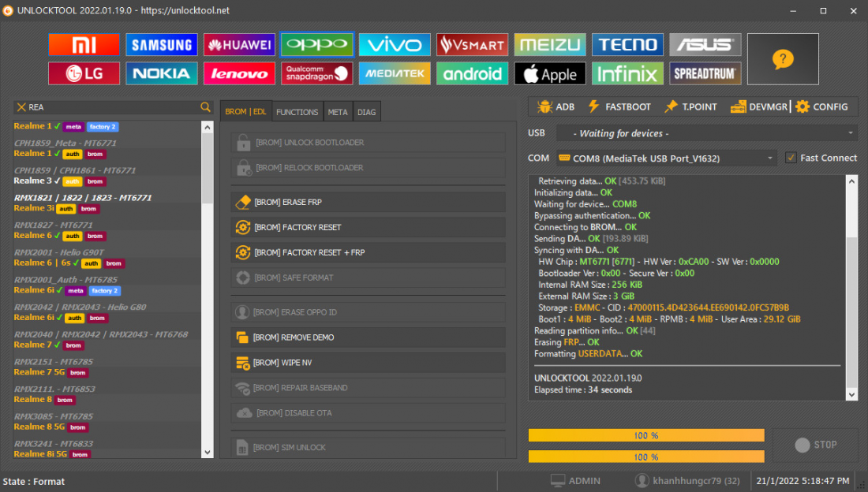This screenshot has width=868, height=492.
Task: Open DEVMGR device manager
Action: coord(759,106)
